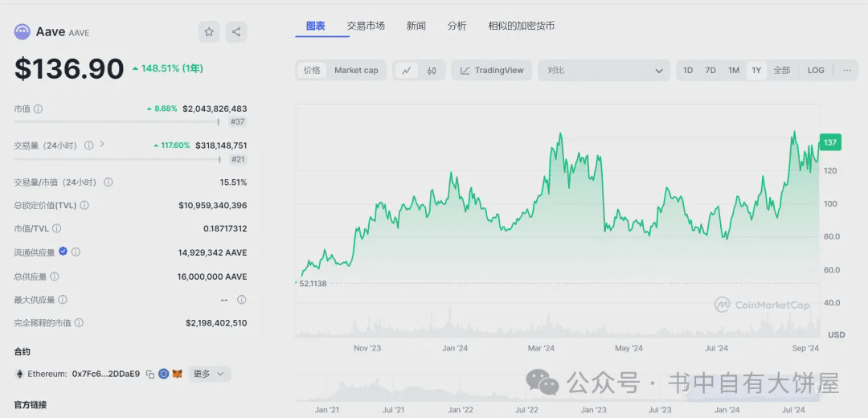This screenshot has height=418, width=868.
Task: Switch to line chart icon
Action: (x=407, y=70)
